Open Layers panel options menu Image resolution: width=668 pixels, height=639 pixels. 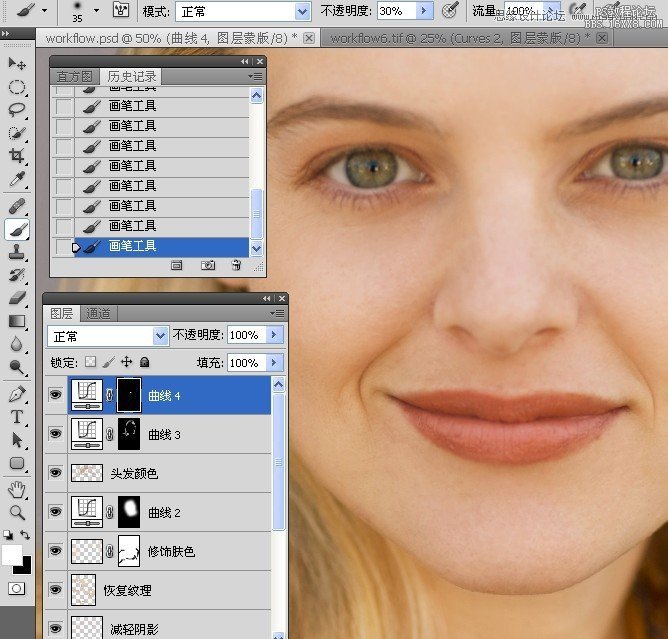(278, 314)
